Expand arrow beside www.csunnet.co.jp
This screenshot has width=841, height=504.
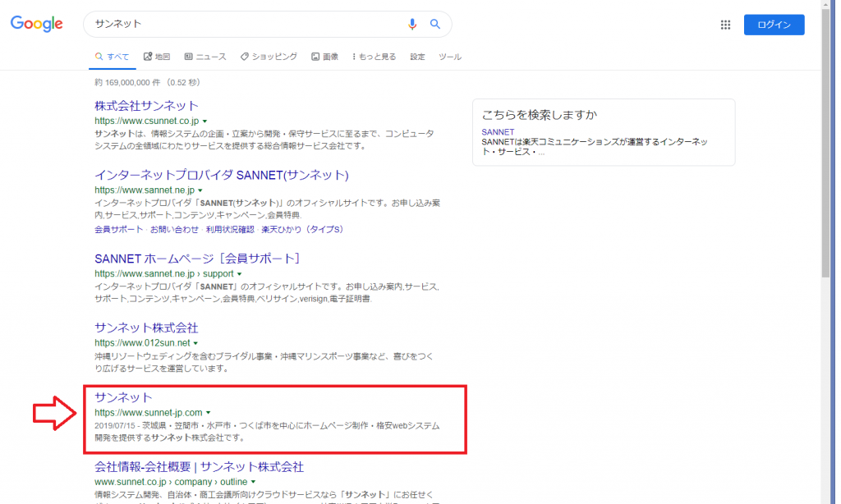coord(205,121)
